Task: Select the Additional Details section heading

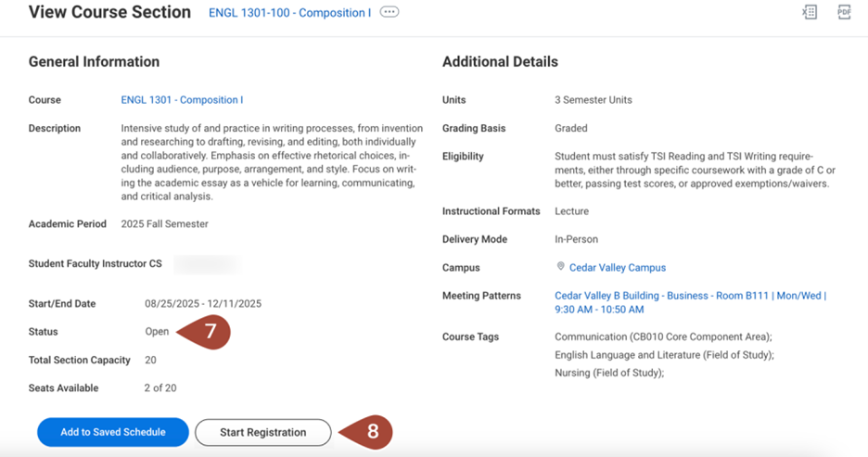Action: (x=500, y=62)
